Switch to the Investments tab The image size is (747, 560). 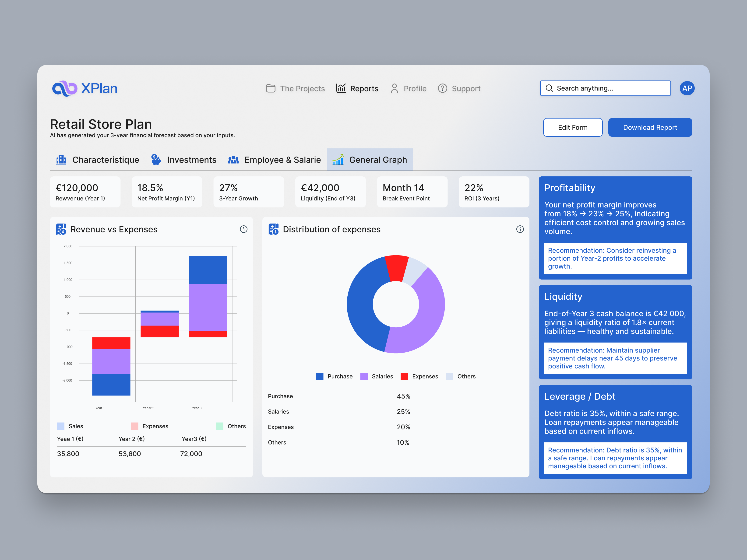click(x=184, y=160)
